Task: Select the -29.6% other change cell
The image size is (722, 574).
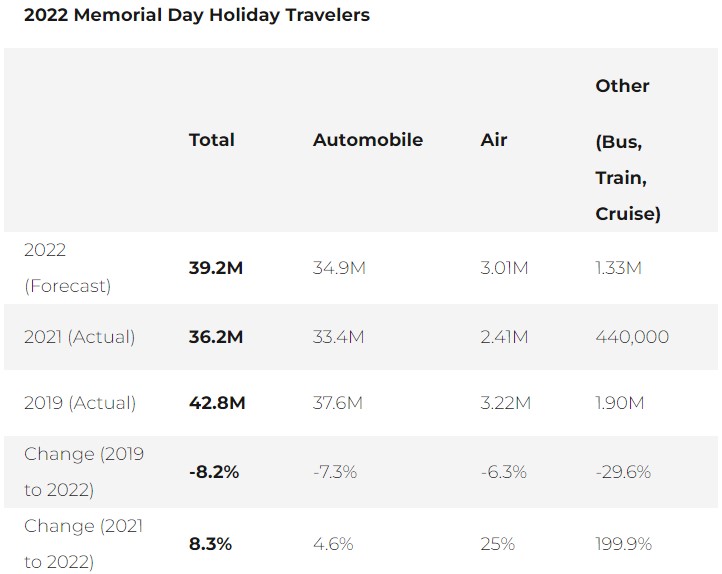Action: tap(623, 471)
